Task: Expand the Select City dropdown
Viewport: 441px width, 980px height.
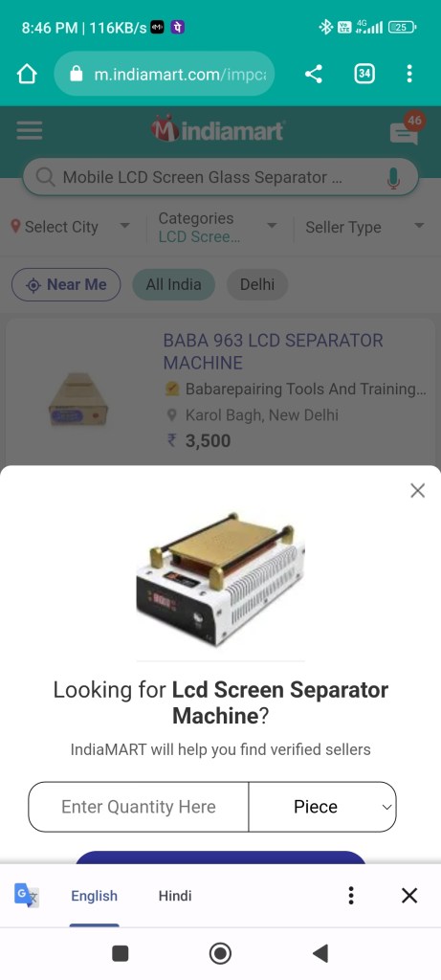Action: [71, 226]
